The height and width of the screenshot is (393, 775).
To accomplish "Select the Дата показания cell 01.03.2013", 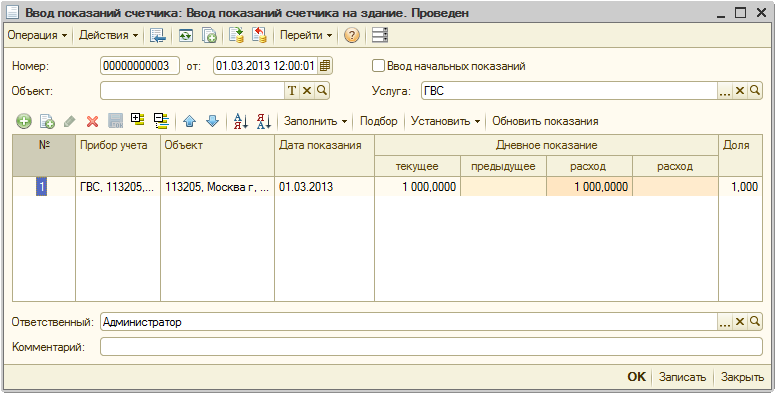I will click(x=324, y=187).
